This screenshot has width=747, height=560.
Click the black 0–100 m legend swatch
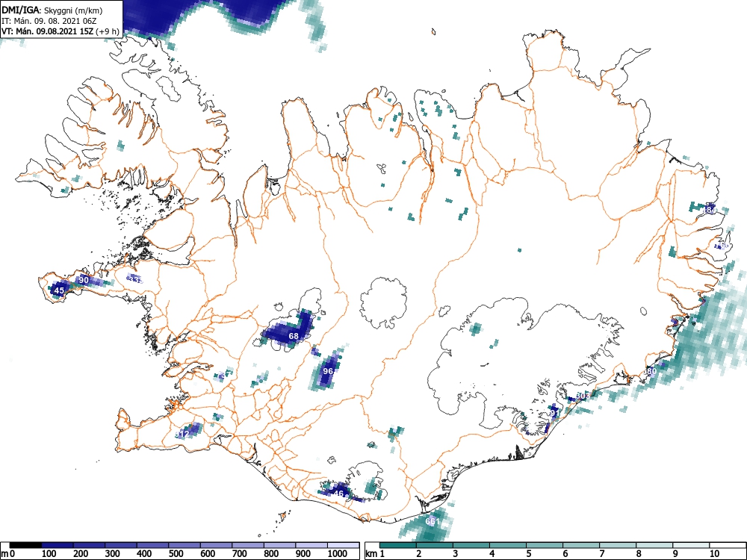click(x=25, y=545)
